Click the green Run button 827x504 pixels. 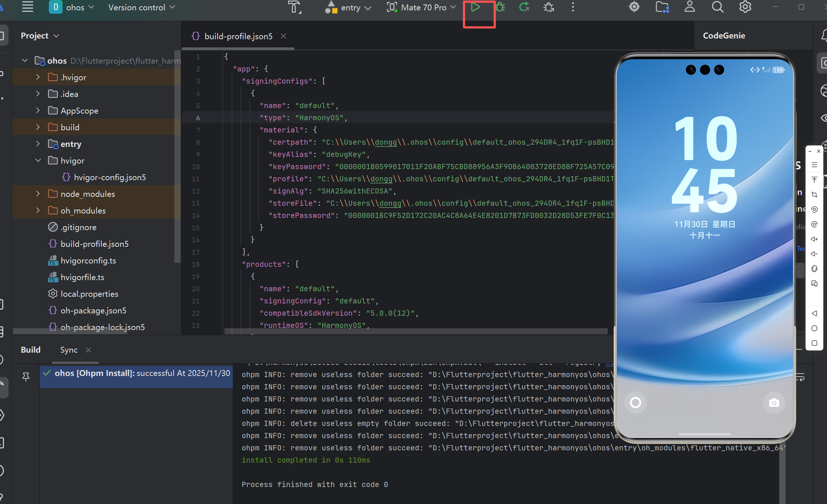[x=475, y=7]
